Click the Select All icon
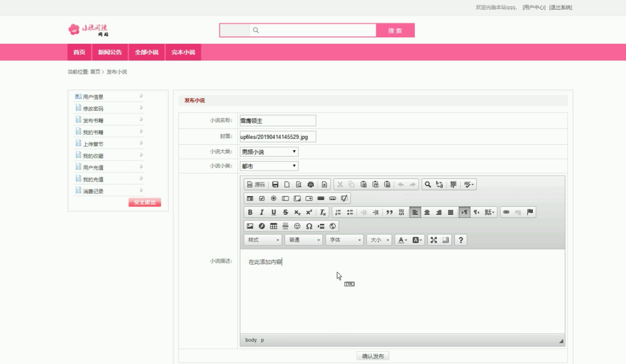Viewport: 626px width, 364px height. pos(453,184)
